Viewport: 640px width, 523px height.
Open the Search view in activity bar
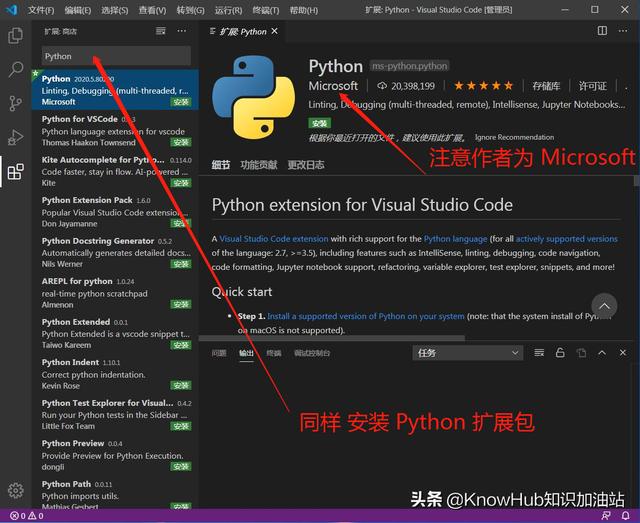coord(16,69)
